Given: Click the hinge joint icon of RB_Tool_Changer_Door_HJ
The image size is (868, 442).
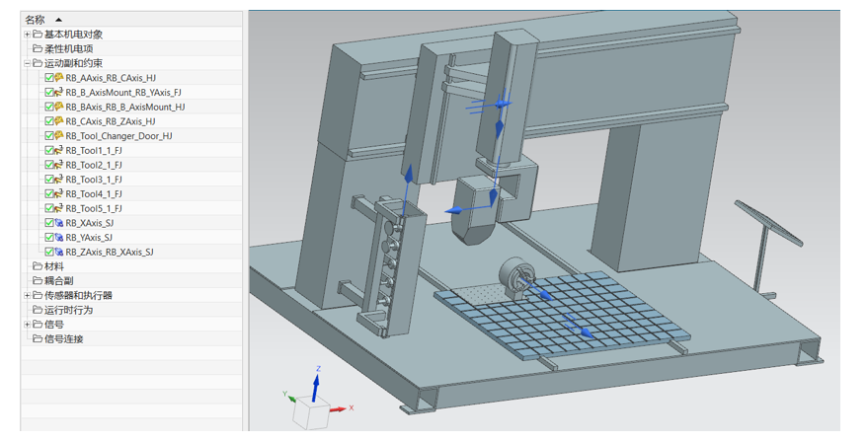Looking at the screenshot, I should (59, 136).
